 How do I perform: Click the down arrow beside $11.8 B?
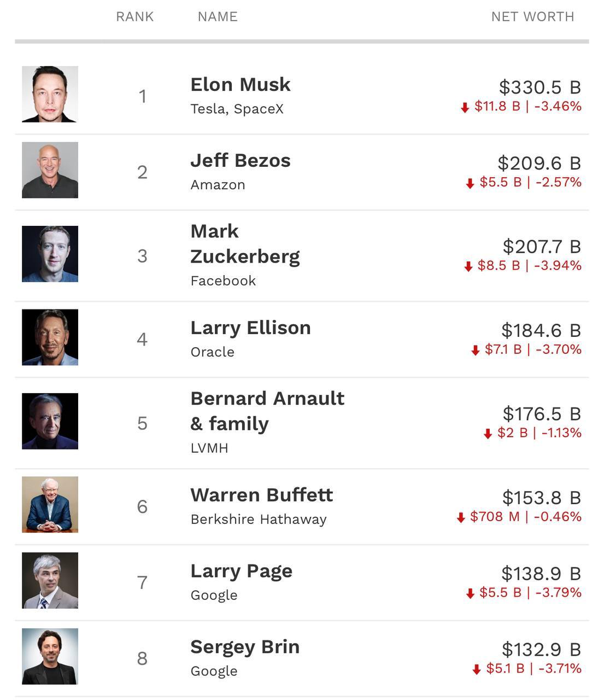coord(465,107)
